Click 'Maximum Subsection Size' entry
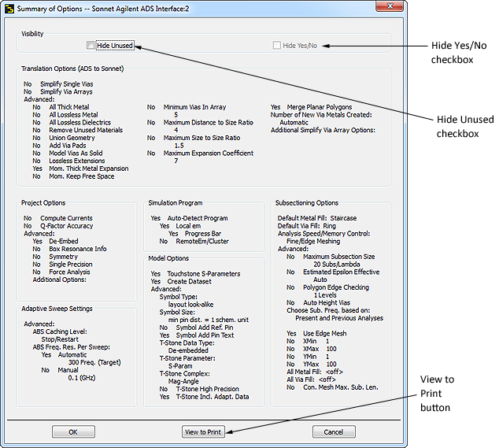 (339, 257)
